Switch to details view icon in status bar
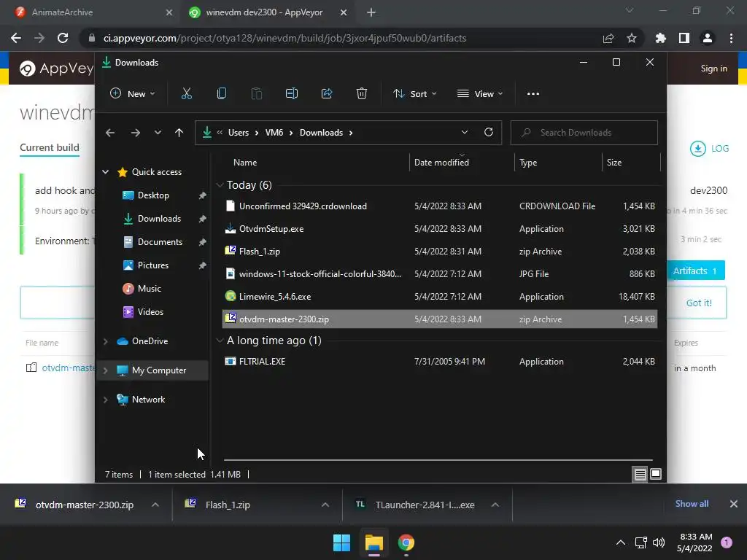 tap(640, 474)
